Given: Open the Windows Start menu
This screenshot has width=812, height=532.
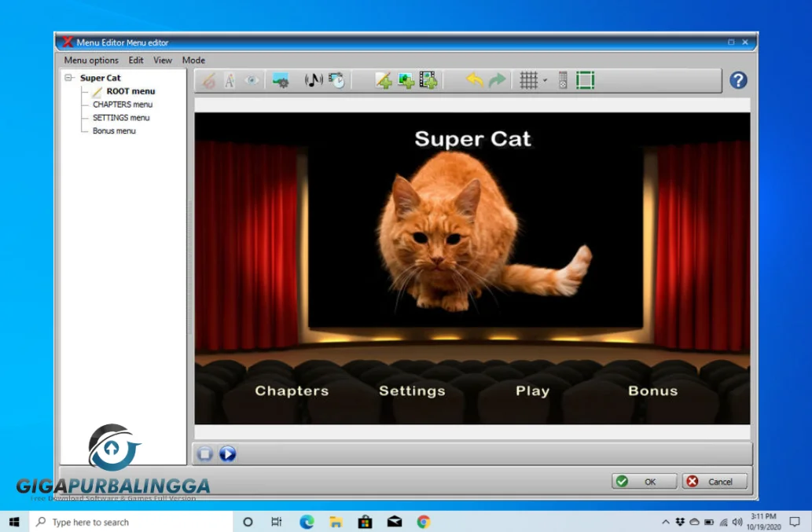Looking at the screenshot, I should click(14, 522).
